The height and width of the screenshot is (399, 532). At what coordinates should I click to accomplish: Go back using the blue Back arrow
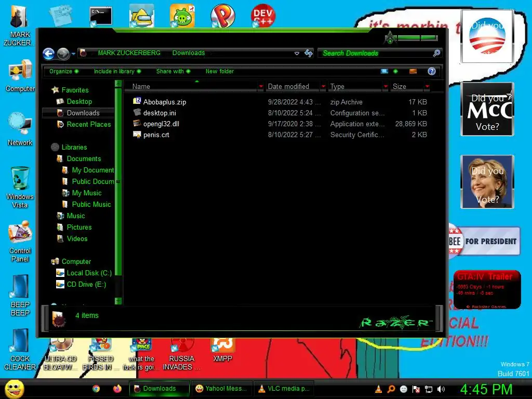48,54
